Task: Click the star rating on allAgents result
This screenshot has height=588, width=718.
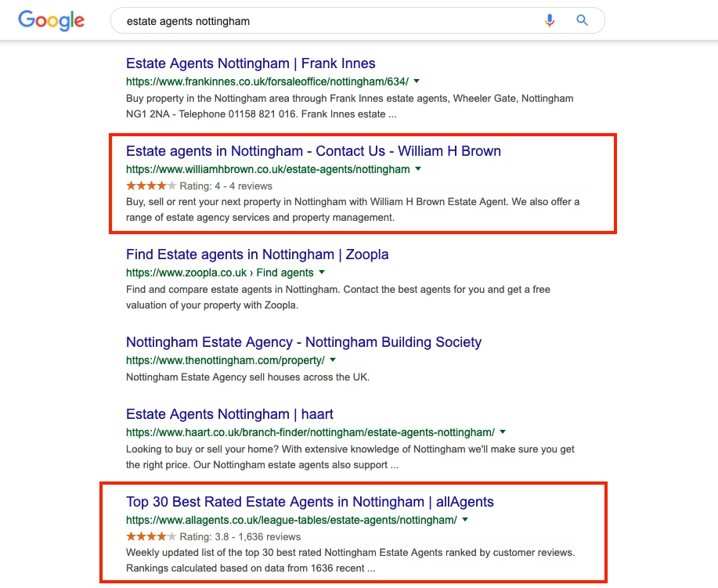Action: [x=151, y=536]
